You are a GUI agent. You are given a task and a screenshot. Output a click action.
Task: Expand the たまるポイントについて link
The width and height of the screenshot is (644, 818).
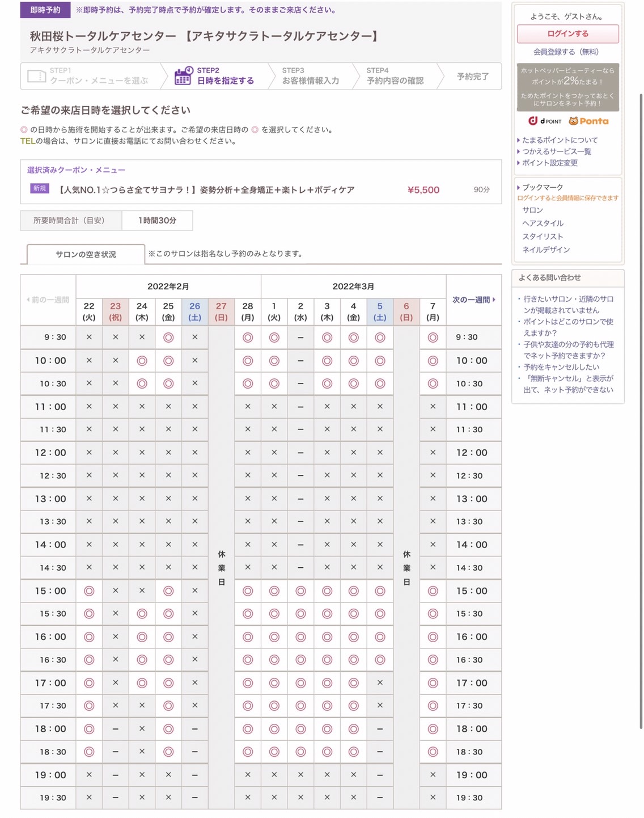tap(560, 140)
